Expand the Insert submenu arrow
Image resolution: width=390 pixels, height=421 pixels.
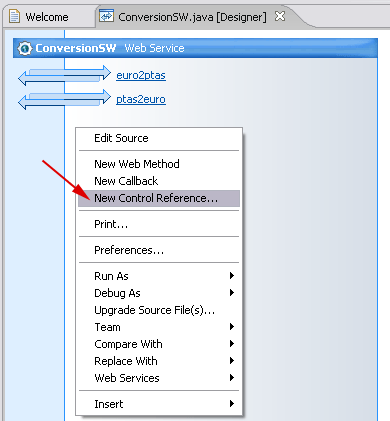pyautogui.click(x=232, y=404)
